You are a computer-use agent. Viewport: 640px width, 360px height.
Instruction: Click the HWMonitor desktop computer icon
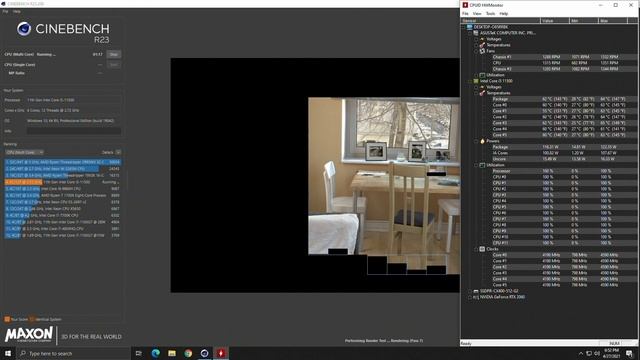(469, 27)
